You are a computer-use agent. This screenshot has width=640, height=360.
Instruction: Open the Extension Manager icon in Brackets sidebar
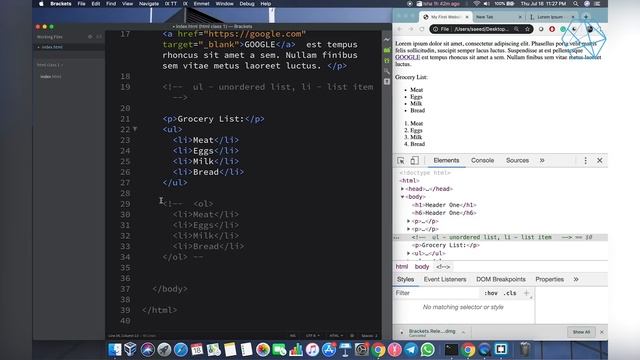click(x=387, y=50)
